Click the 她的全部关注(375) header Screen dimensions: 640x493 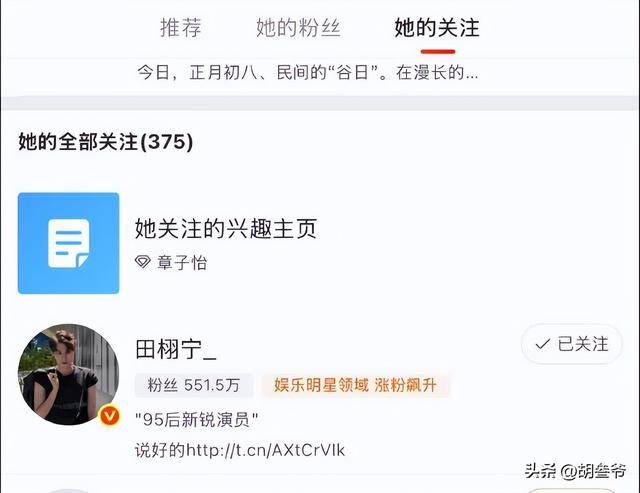[106, 142]
